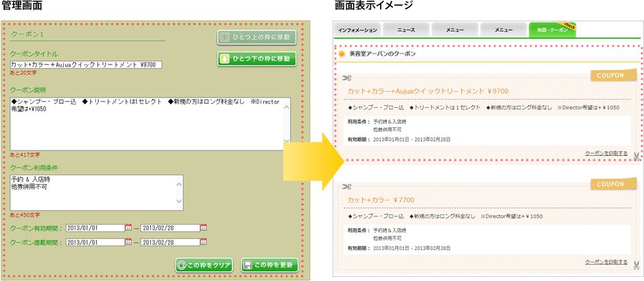Click the 美容室アーバンのクーポン heading
The image size is (644, 281).
383,54
